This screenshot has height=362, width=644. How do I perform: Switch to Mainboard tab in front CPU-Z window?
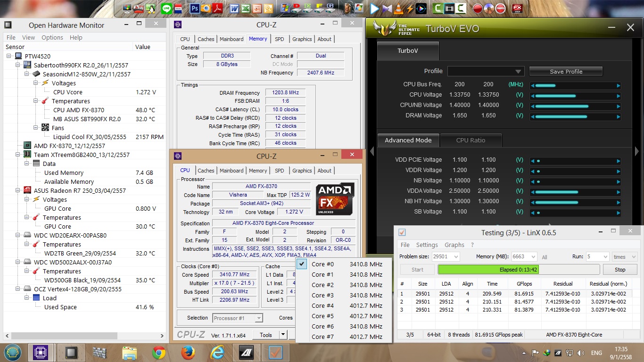pos(231,171)
